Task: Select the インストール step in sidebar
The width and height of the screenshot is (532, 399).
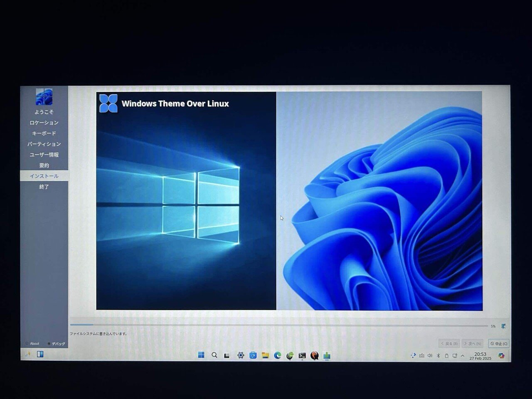Action: click(44, 176)
